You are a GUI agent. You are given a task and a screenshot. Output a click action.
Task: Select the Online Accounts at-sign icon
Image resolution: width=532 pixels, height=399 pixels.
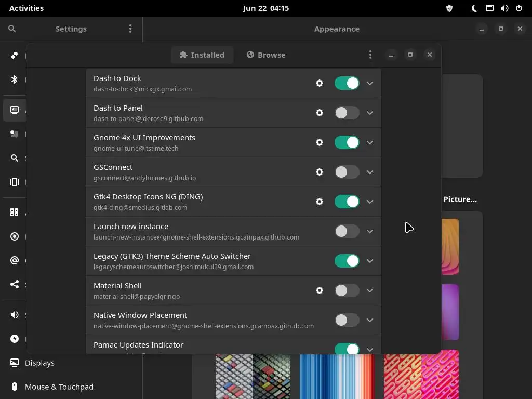[x=14, y=260]
